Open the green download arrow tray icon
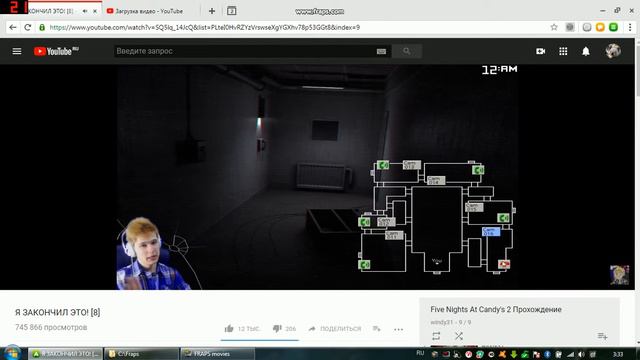This screenshot has height=360, width=640. 513,354
